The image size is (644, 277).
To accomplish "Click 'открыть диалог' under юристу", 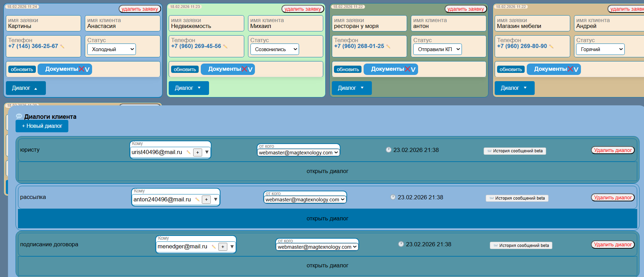I will click(x=327, y=171).
